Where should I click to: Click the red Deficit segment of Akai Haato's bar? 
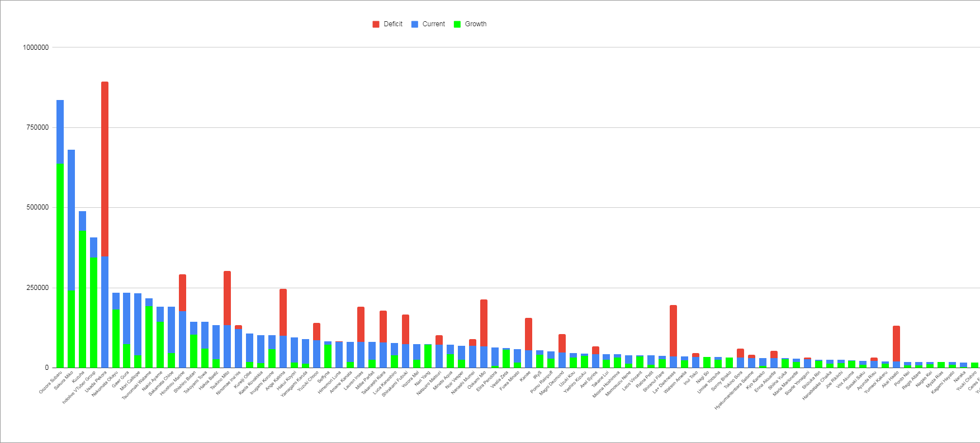click(896, 344)
